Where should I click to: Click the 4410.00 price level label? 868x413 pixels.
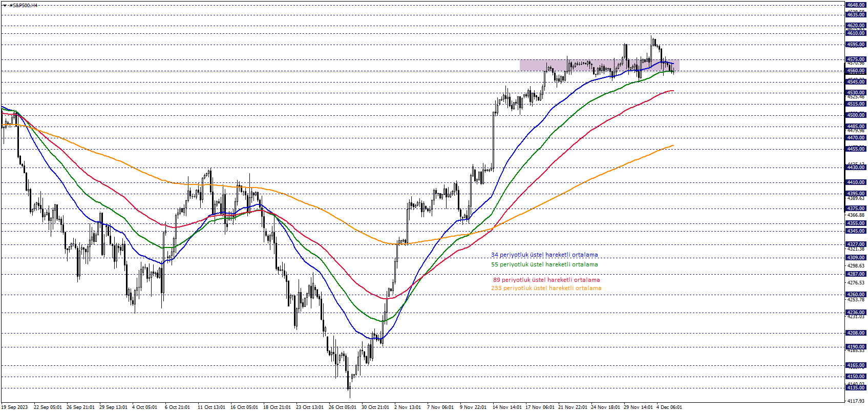tap(856, 182)
